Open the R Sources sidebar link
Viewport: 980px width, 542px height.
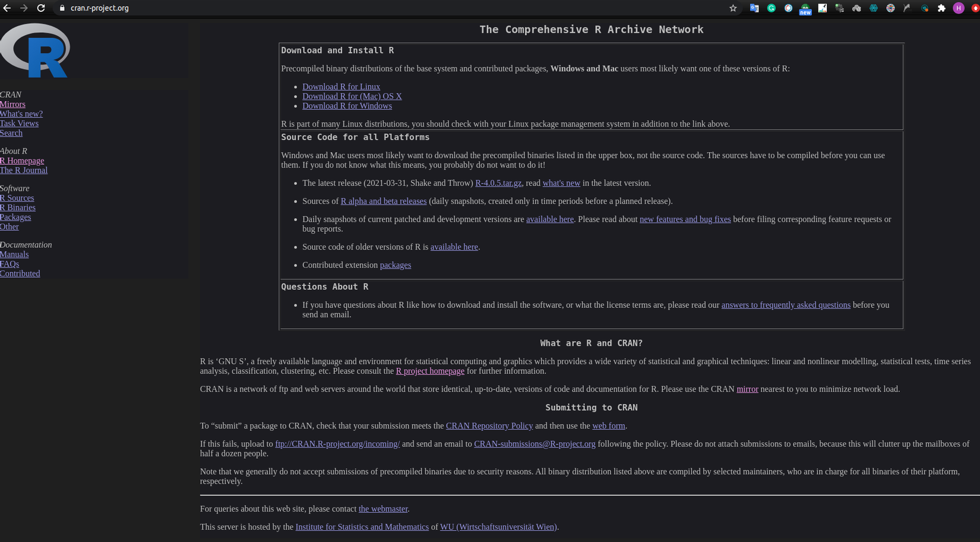pos(17,198)
